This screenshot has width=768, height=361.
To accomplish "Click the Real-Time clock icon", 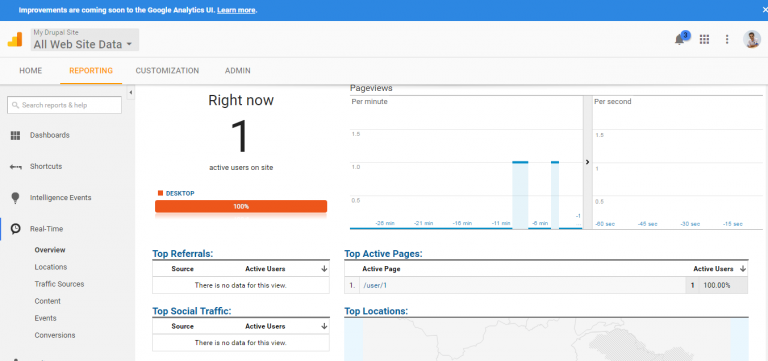I will (16, 229).
